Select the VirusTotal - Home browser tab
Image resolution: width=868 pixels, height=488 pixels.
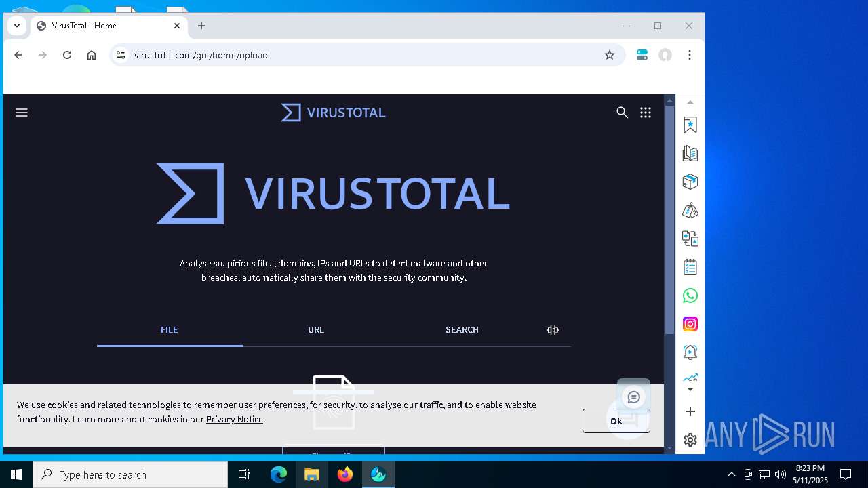point(108,26)
